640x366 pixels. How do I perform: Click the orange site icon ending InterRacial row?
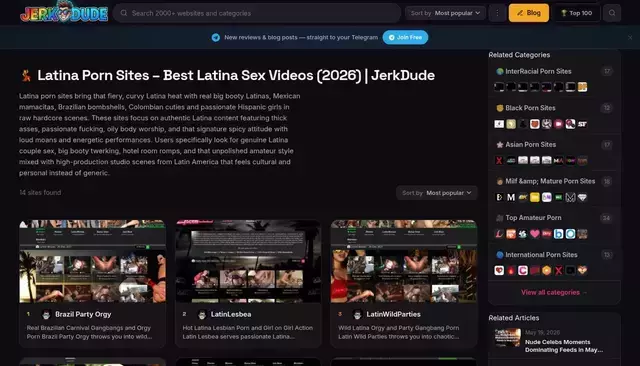click(x=582, y=87)
